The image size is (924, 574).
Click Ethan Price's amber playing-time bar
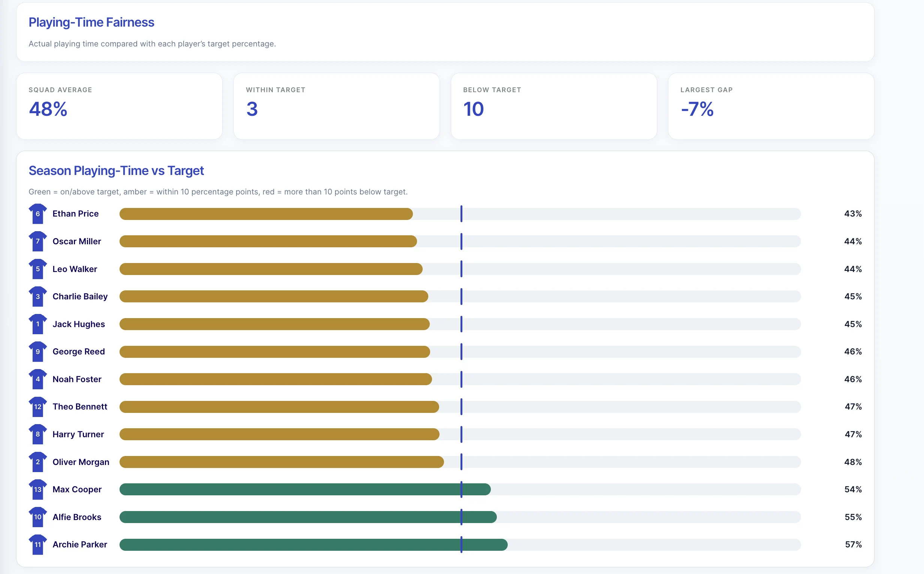pyautogui.click(x=266, y=214)
